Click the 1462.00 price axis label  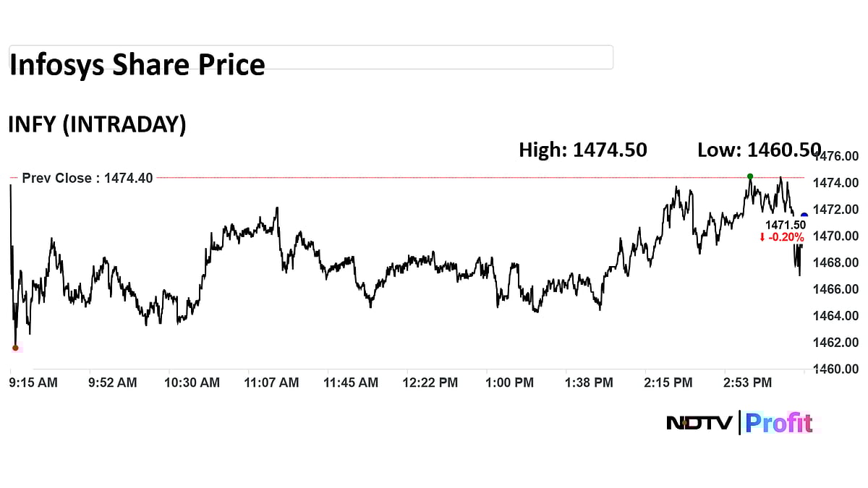[838, 342]
